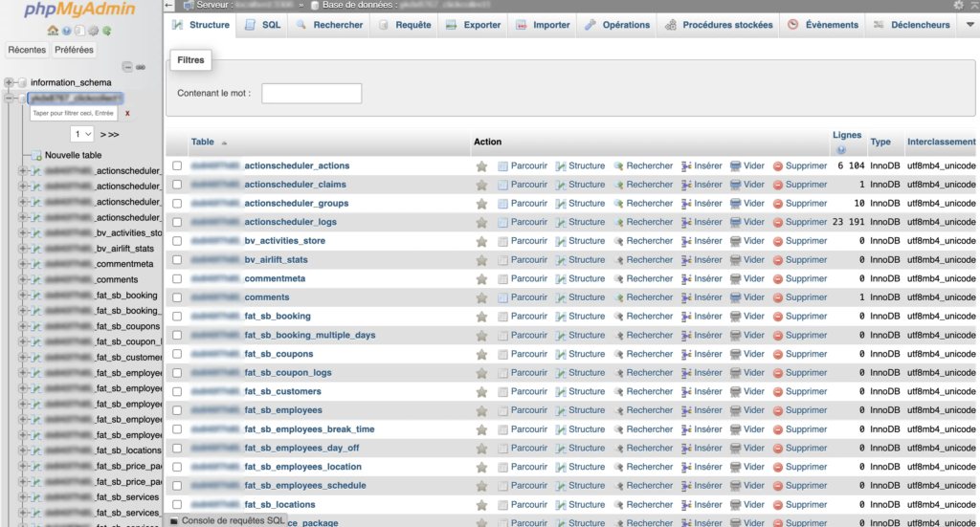Star the bv_activities_store table as favorite

[x=481, y=241]
